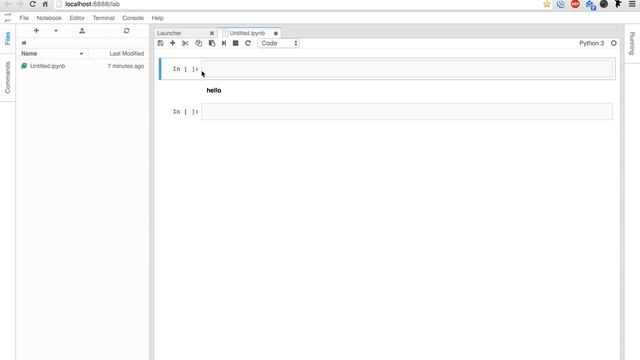Reload the browser page
The width and height of the screenshot is (640, 360).
point(32,4)
